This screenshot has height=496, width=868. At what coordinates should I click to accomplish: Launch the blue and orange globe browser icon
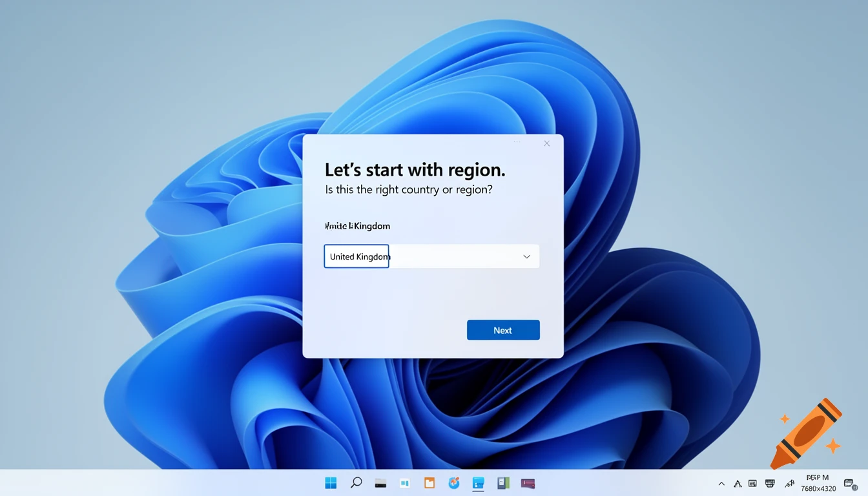(x=454, y=482)
